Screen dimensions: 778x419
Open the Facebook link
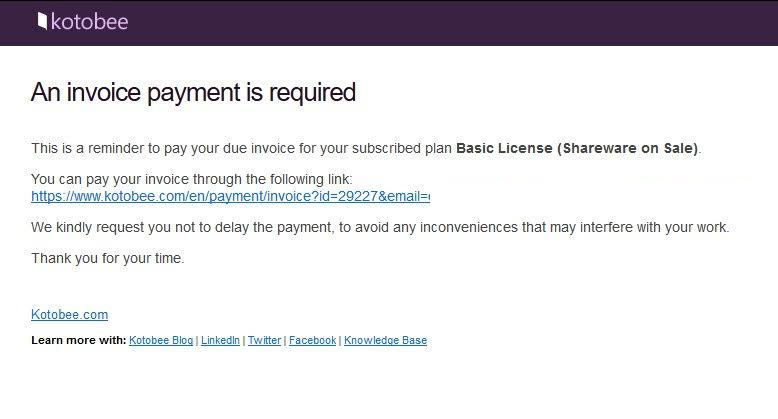click(x=313, y=340)
